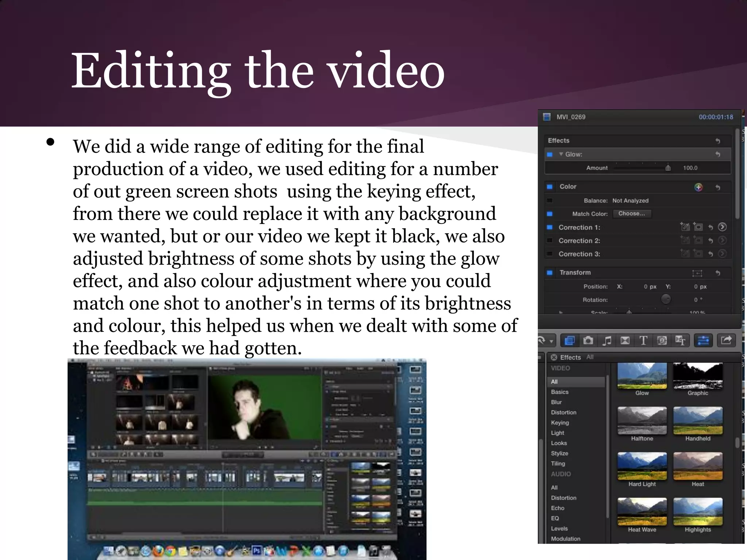This screenshot has width=747, height=560.
Task: Add shape mask on Correction 1
Action: [x=698, y=227]
